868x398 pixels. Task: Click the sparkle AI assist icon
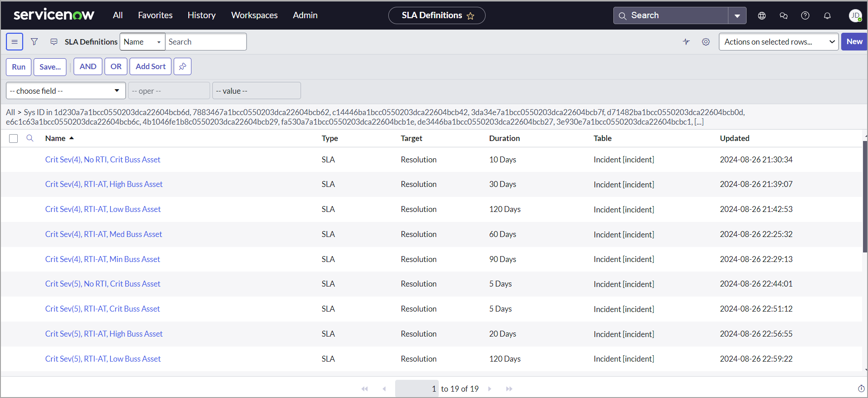coord(686,42)
